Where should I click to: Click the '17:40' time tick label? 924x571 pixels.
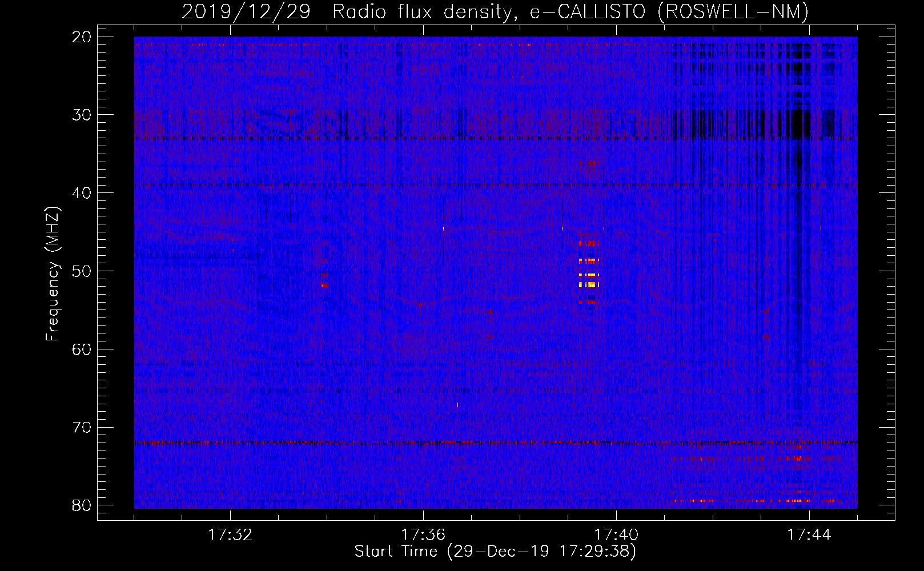pos(616,535)
